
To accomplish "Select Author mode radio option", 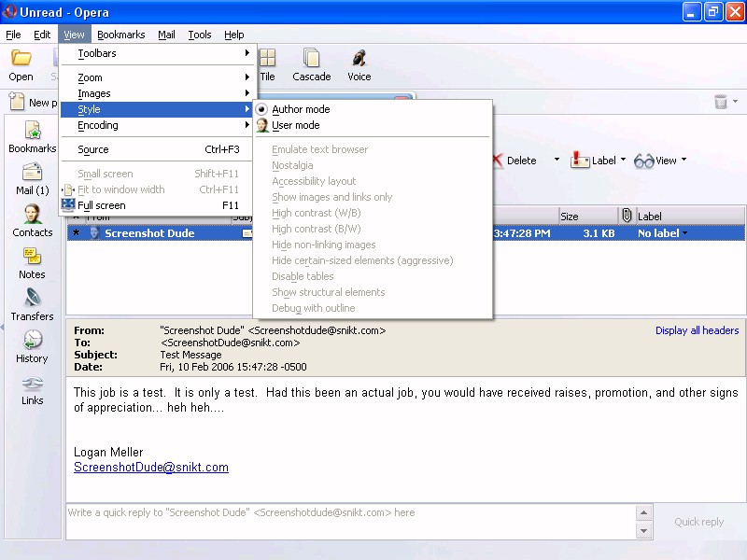I will coord(300,109).
